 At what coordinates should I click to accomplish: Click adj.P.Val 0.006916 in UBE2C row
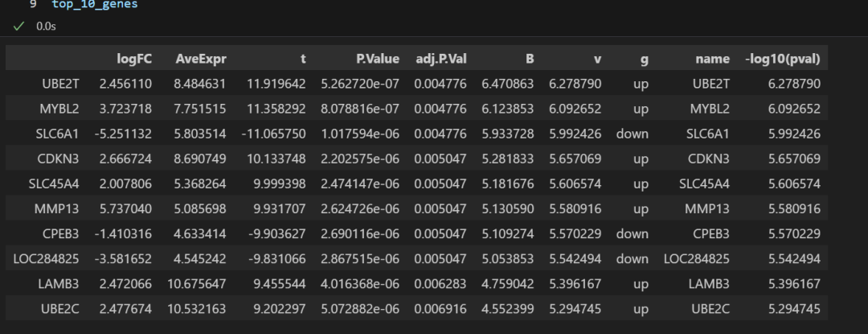tap(440, 308)
